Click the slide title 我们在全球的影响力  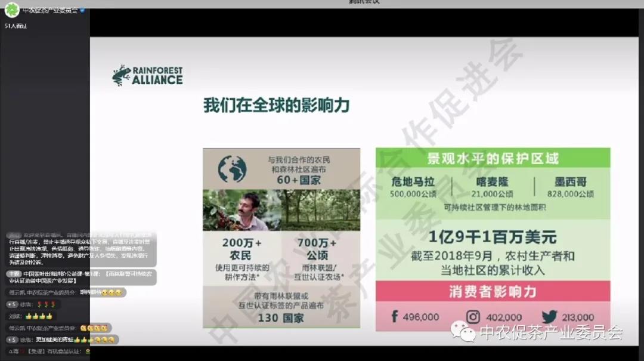(277, 105)
